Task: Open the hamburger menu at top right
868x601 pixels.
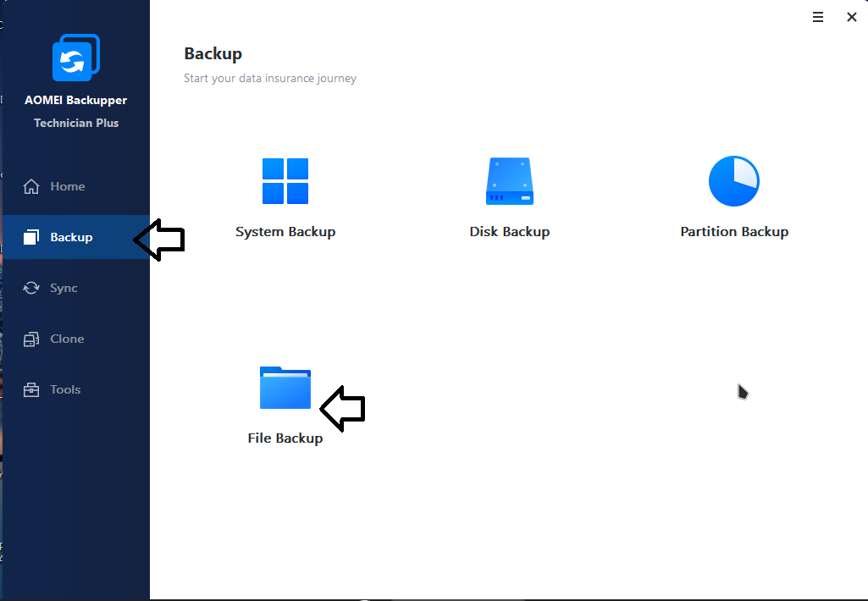Action: (x=818, y=17)
